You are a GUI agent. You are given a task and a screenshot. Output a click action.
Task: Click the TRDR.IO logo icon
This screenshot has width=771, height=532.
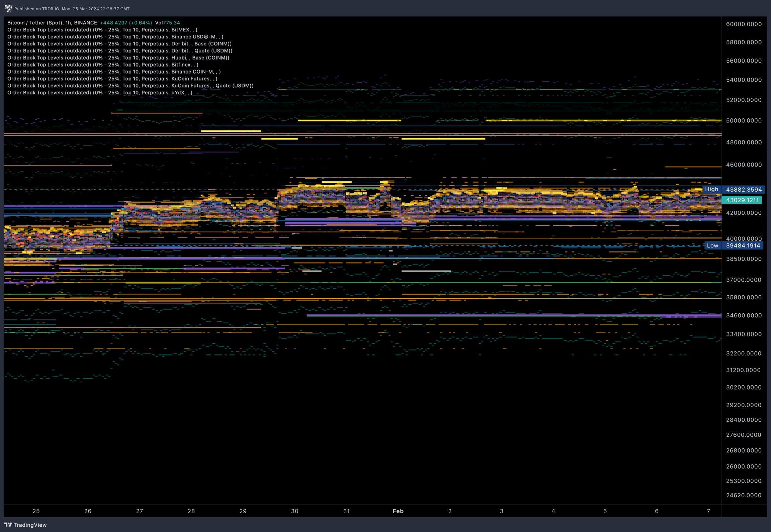tap(8, 8)
